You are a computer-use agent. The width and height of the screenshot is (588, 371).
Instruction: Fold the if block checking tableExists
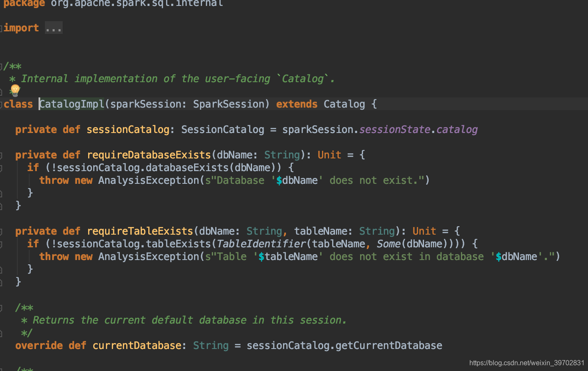(1, 244)
